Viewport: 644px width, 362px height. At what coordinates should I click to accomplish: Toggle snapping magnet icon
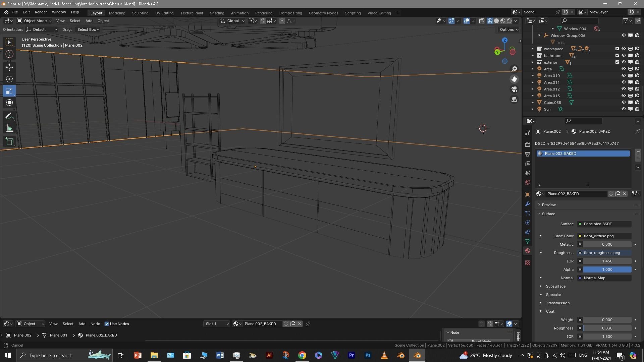(263, 21)
